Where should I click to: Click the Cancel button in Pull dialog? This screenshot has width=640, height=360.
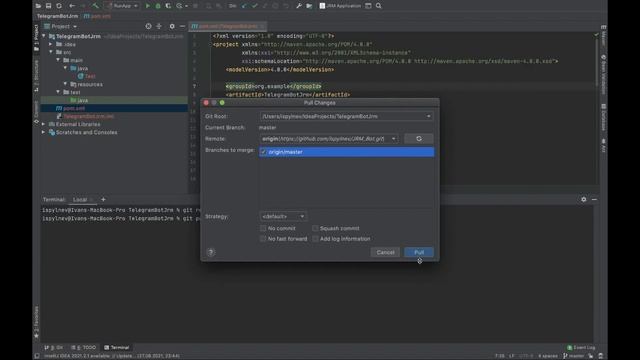point(385,252)
